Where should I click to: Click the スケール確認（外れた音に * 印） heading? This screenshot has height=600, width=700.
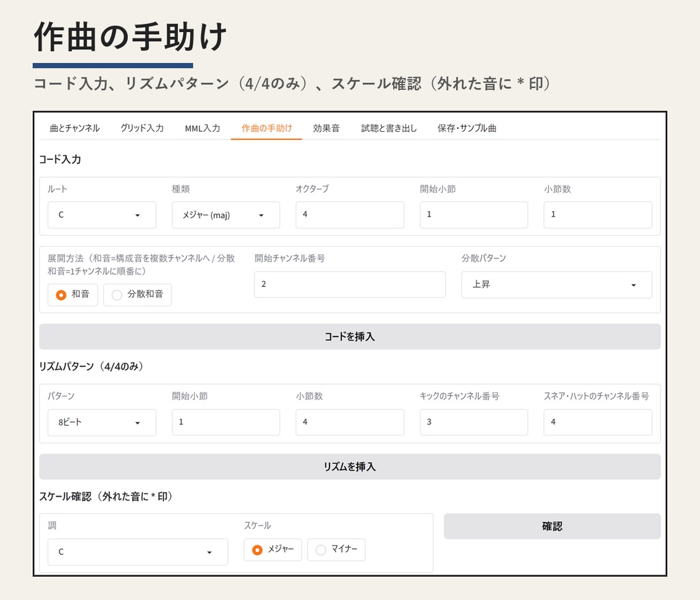(x=106, y=496)
